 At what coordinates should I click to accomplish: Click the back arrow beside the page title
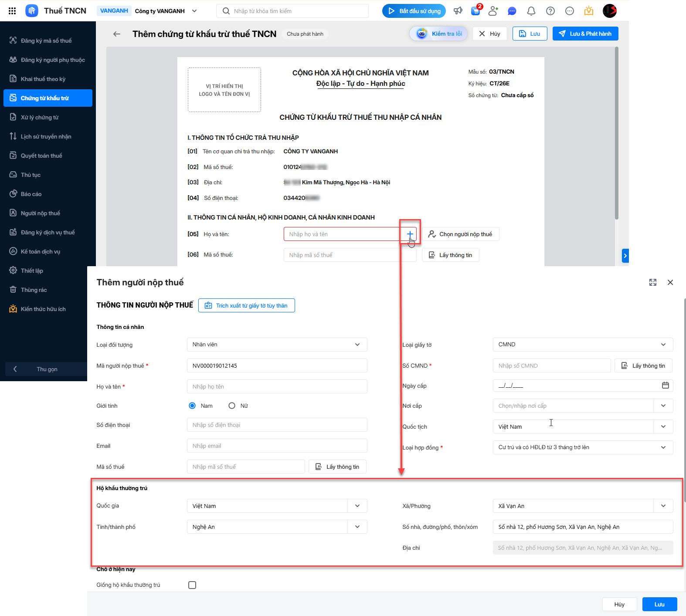(x=116, y=34)
